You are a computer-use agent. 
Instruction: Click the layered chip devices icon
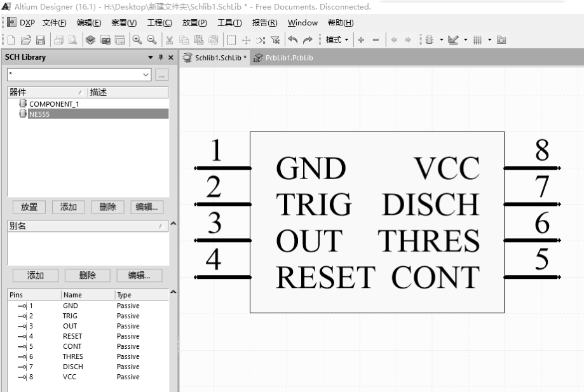90,40
